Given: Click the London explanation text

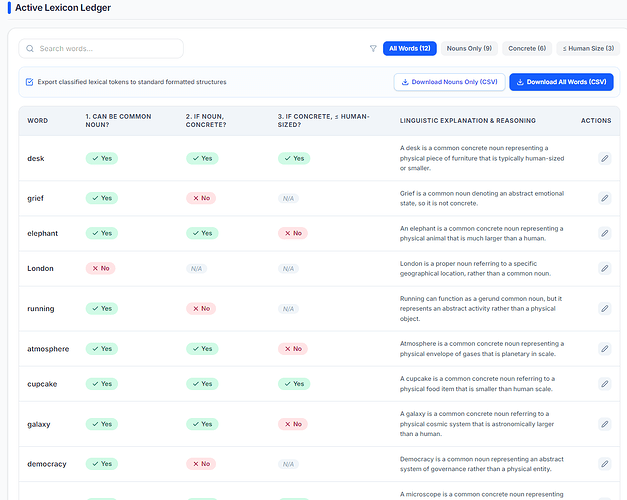Looking at the screenshot, I should point(475,268).
